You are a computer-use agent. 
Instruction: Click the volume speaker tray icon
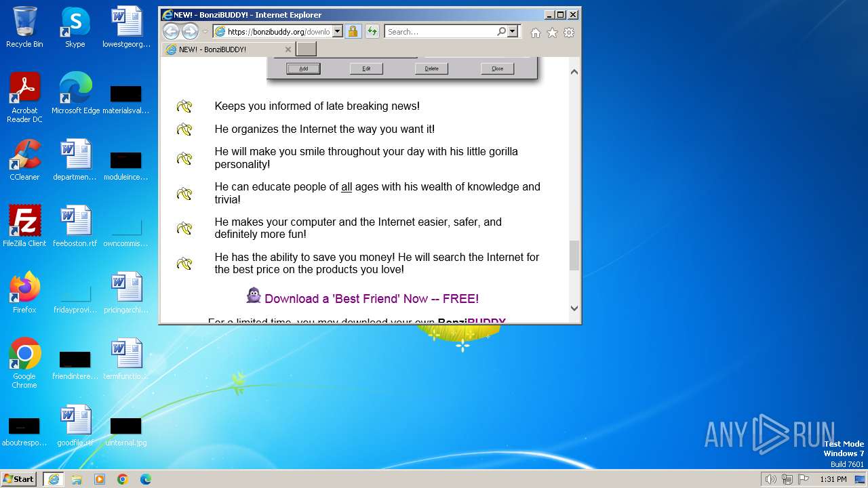point(770,479)
